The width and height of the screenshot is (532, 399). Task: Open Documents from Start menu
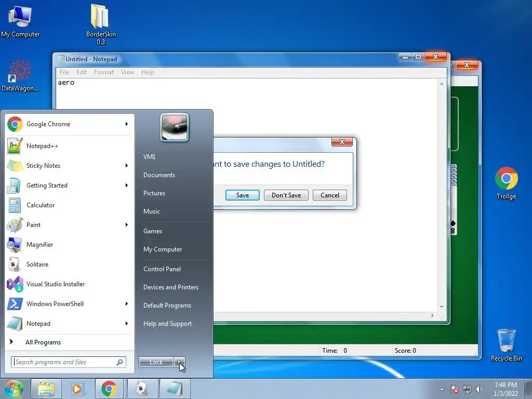(x=159, y=175)
